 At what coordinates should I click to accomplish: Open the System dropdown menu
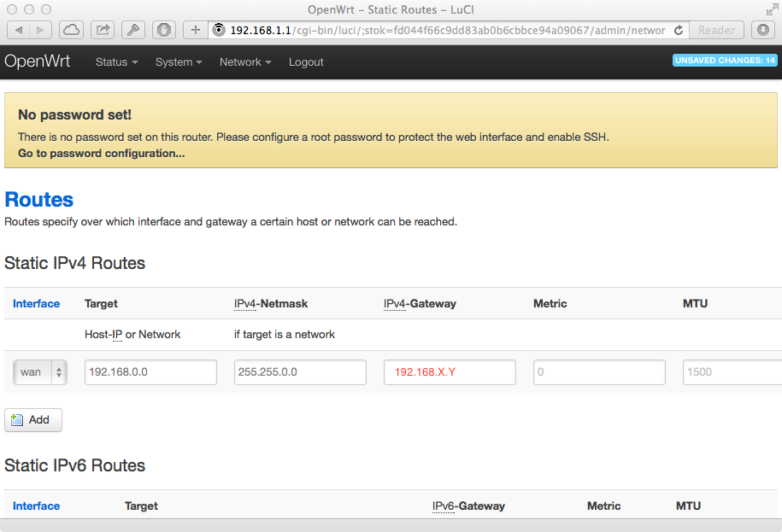tap(179, 62)
